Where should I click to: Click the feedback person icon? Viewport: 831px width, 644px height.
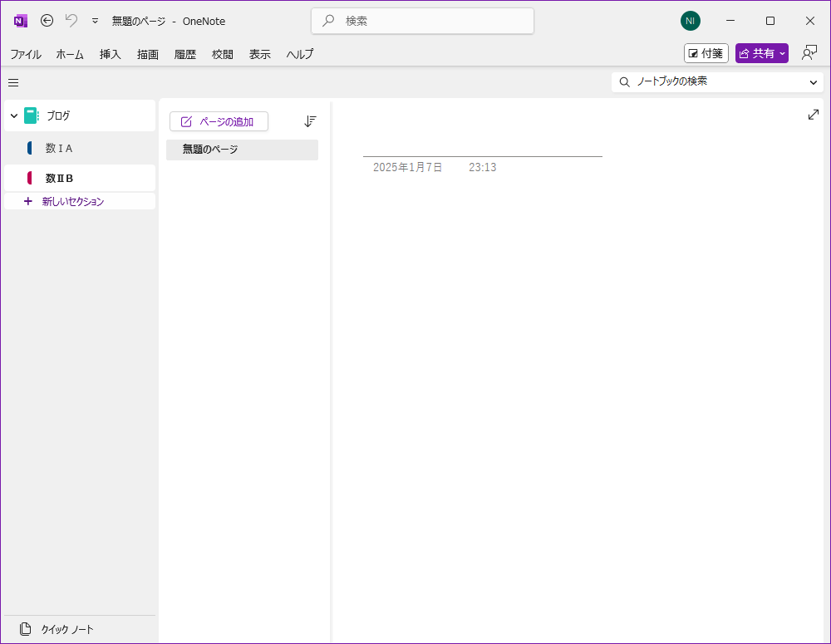coord(809,53)
